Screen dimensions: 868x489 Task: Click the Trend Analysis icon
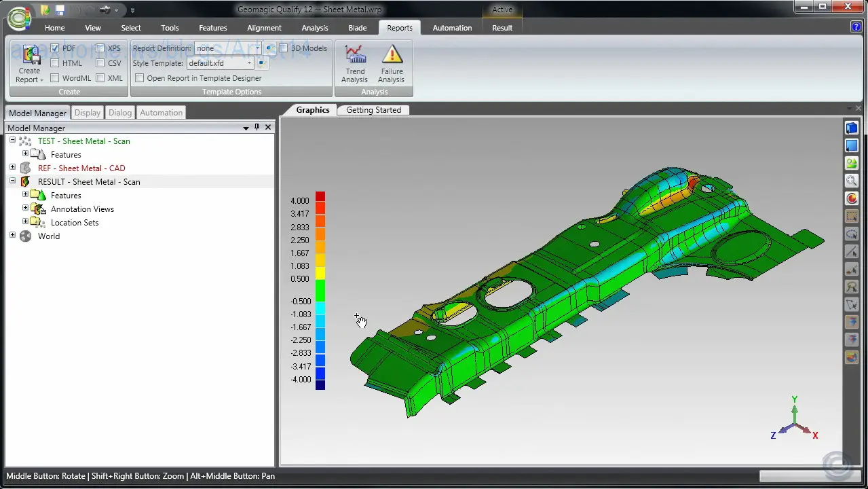click(355, 55)
